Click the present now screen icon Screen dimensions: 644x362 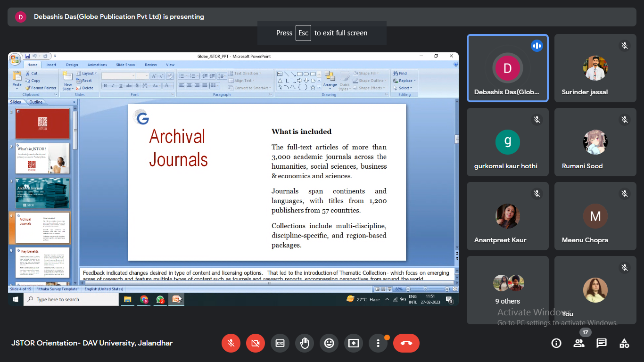pos(354,344)
